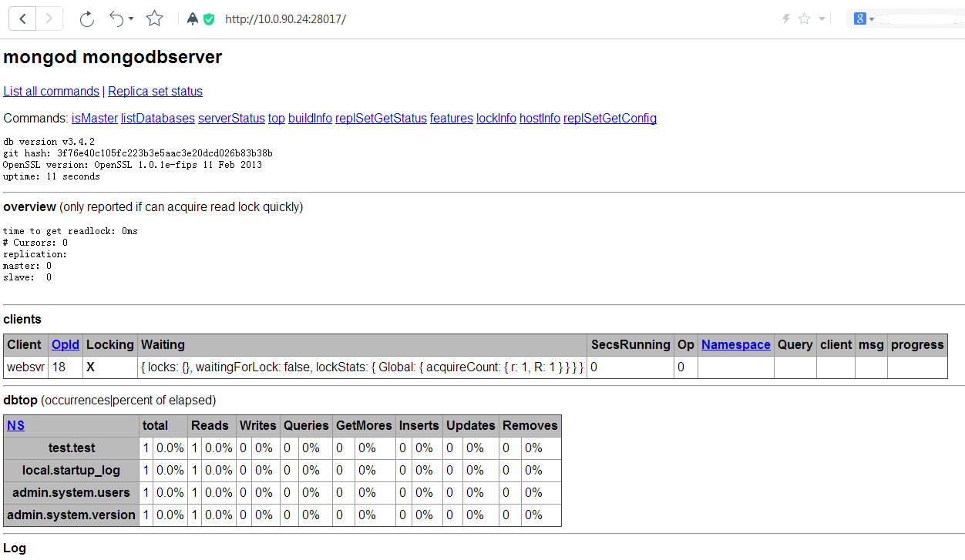The width and height of the screenshot is (965, 560).
Task: Run the isMaster command link
Action: pos(95,118)
